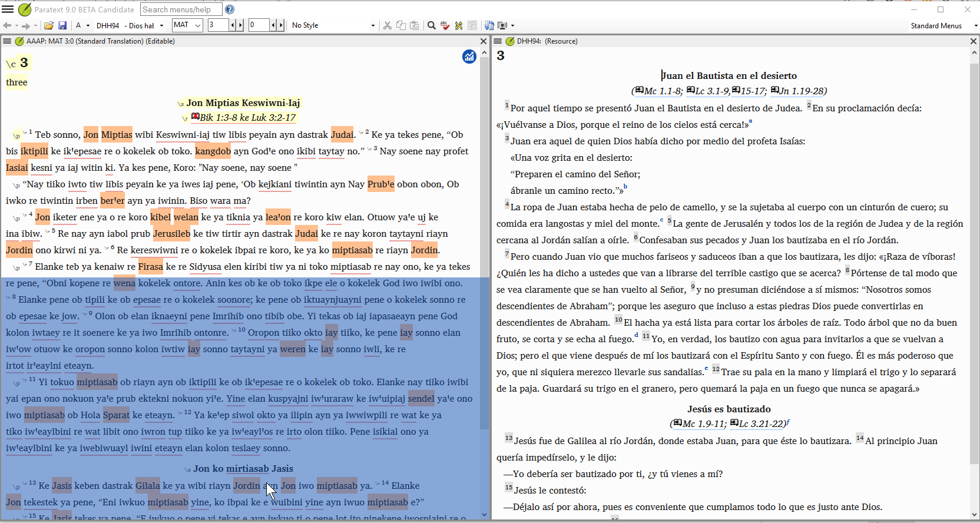This screenshot has height=523, width=980.
Task: Click the Paste clipboard icon
Action: [x=415, y=25]
